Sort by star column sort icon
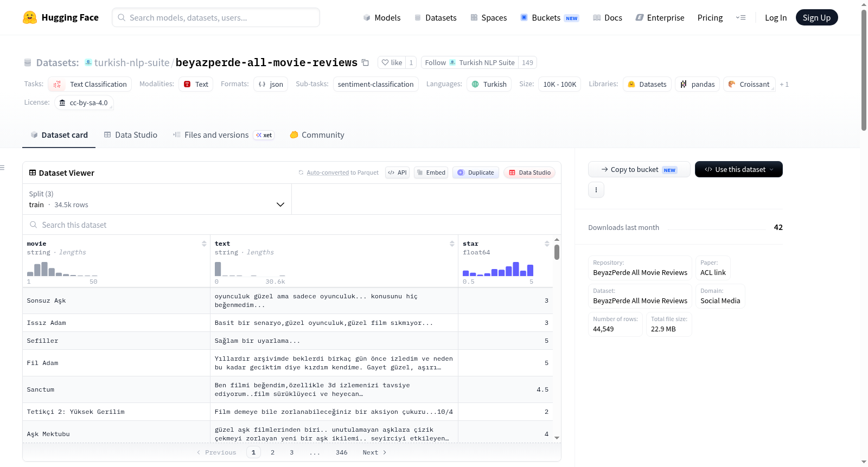The width and height of the screenshot is (868, 467). tap(547, 244)
